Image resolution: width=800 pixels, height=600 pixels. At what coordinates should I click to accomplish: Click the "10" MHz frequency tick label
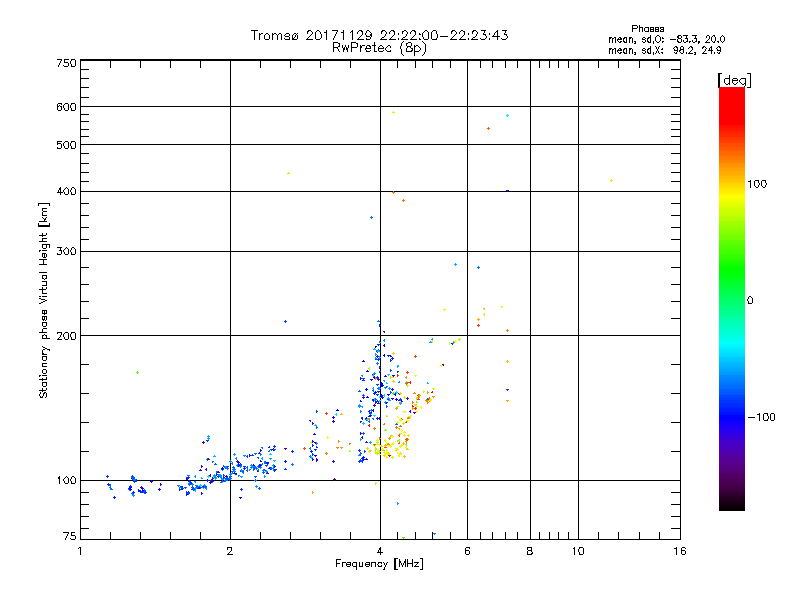point(578,551)
